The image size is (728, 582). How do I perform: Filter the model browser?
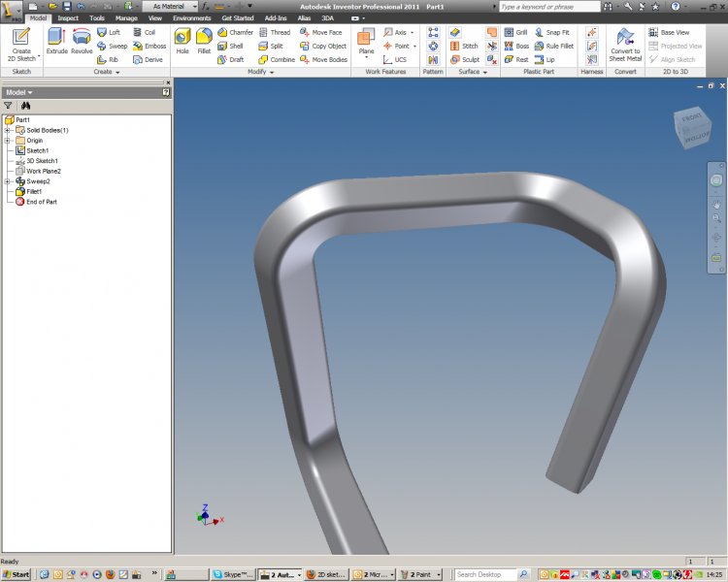coord(8,106)
